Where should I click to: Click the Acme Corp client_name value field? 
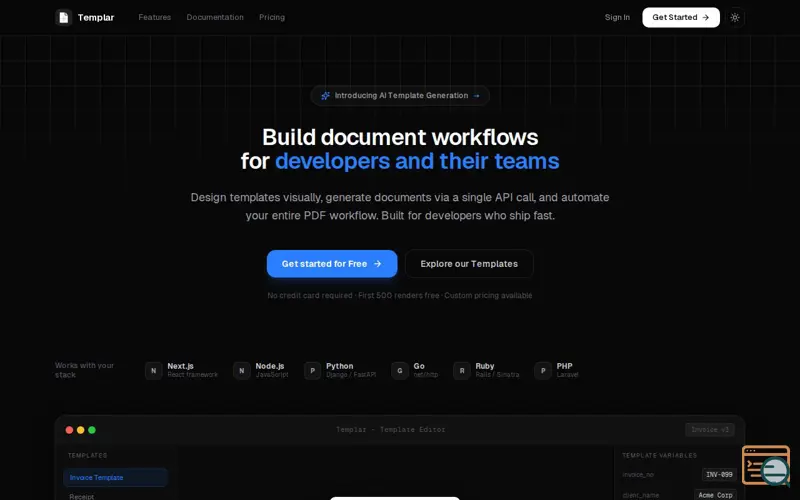(x=715, y=495)
